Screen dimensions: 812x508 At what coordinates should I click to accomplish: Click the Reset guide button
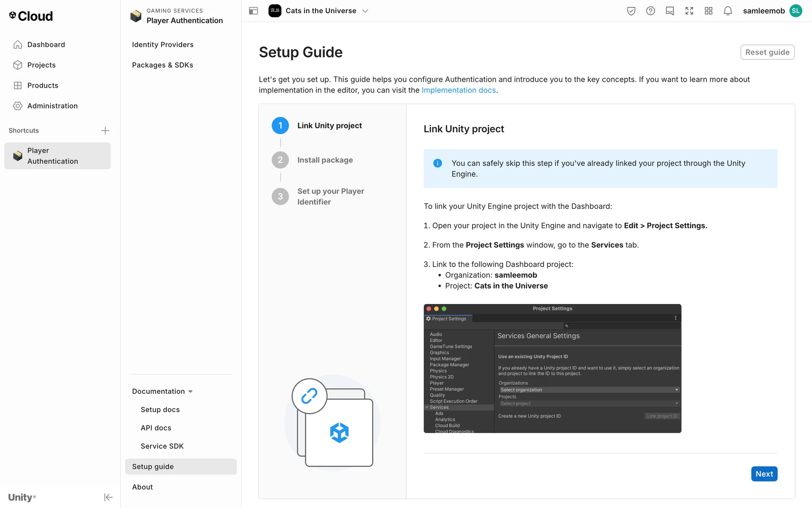tap(767, 52)
